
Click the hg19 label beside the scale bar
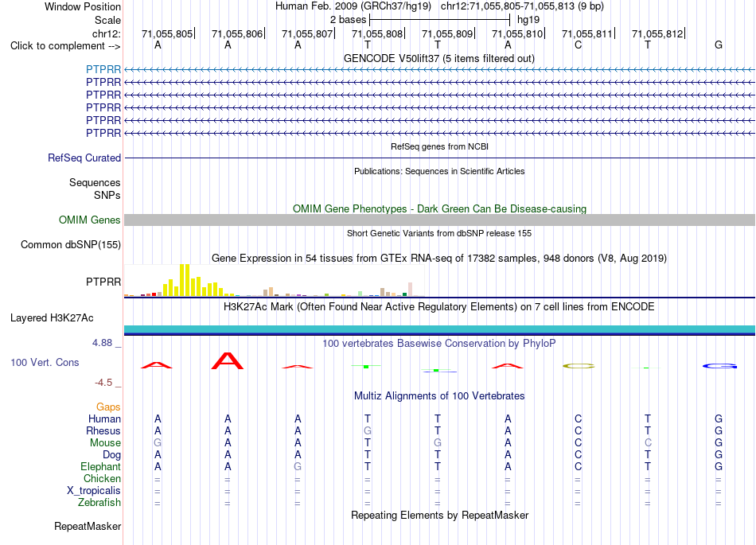pyautogui.click(x=528, y=20)
